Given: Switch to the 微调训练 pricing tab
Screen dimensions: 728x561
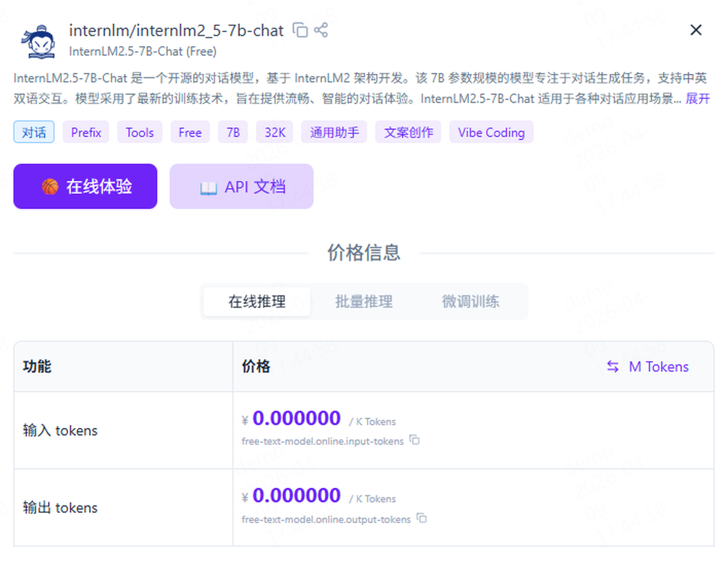Looking at the screenshot, I should tap(471, 301).
